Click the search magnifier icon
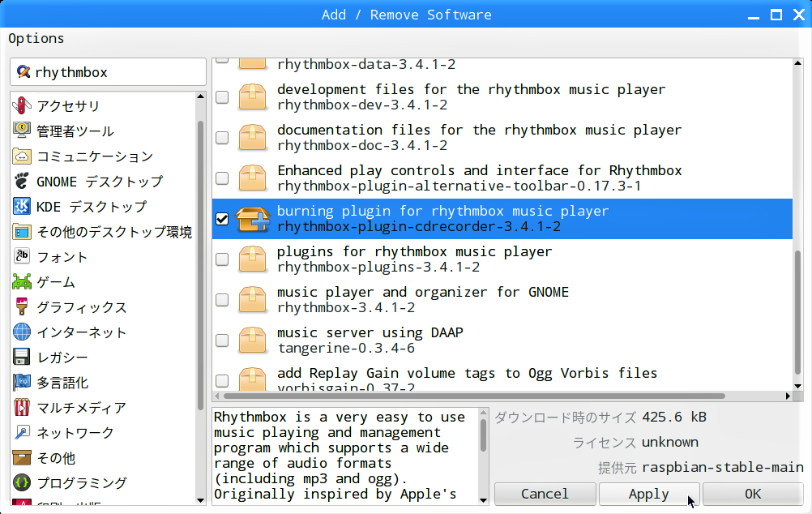The image size is (812, 514). [x=23, y=71]
